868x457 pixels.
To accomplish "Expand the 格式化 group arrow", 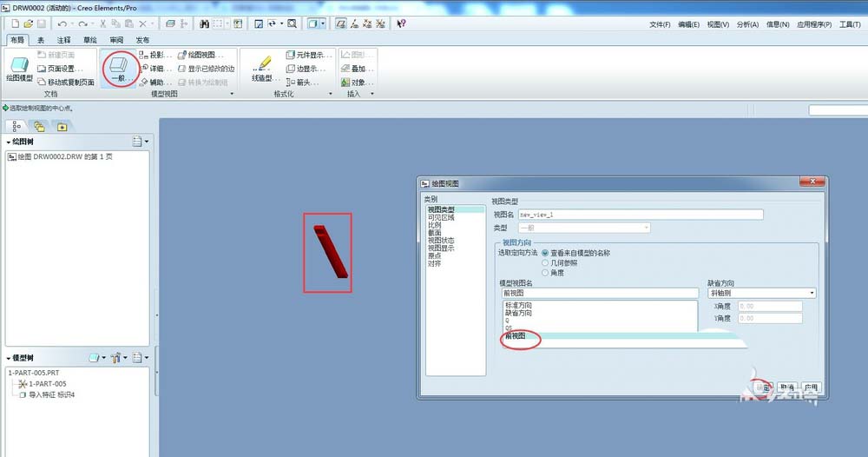I will point(331,94).
